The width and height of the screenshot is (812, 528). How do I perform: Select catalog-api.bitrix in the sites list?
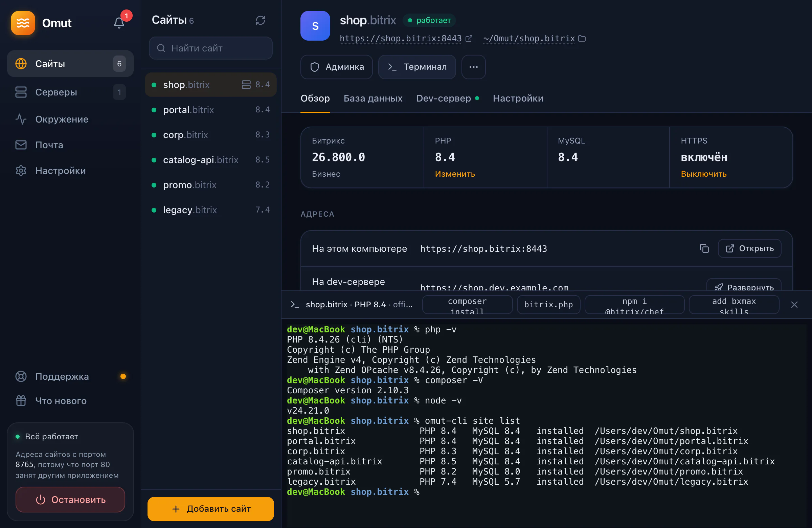coord(210,159)
